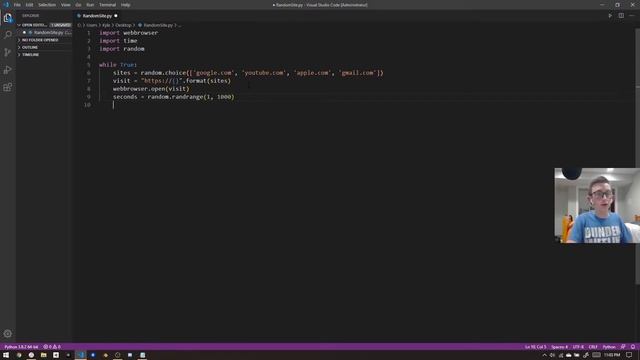This screenshot has width=640, height=360.
Task: Click the errors and warnings status indicator
Action: click(52, 347)
